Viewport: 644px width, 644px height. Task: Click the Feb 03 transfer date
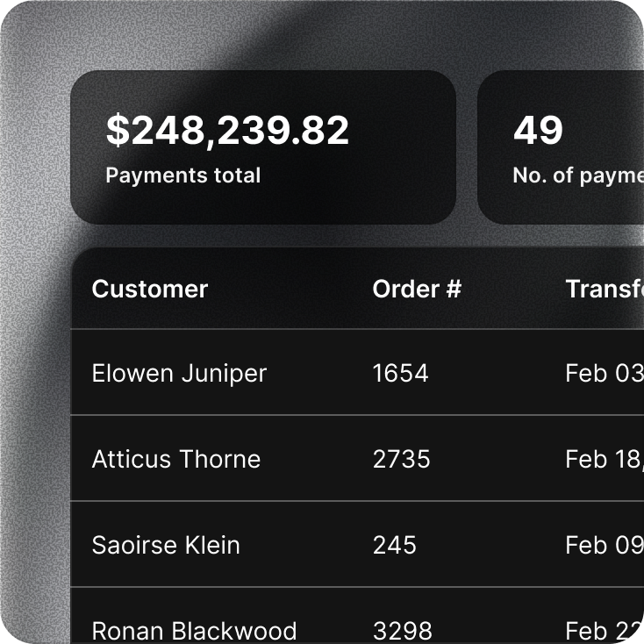[x=604, y=373]
